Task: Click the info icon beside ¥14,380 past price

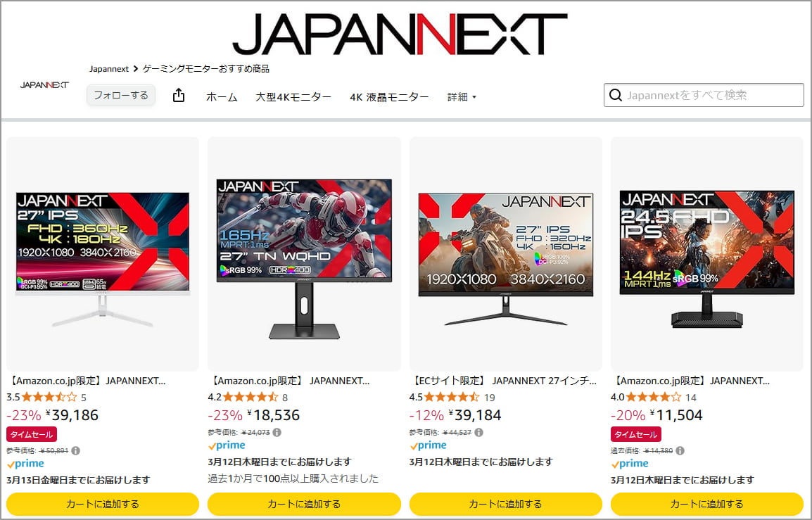Action: [680, 450]
